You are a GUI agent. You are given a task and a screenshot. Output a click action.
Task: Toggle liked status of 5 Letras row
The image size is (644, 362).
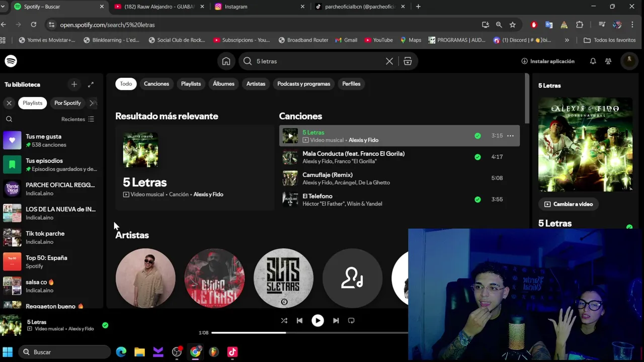[477, 136]
